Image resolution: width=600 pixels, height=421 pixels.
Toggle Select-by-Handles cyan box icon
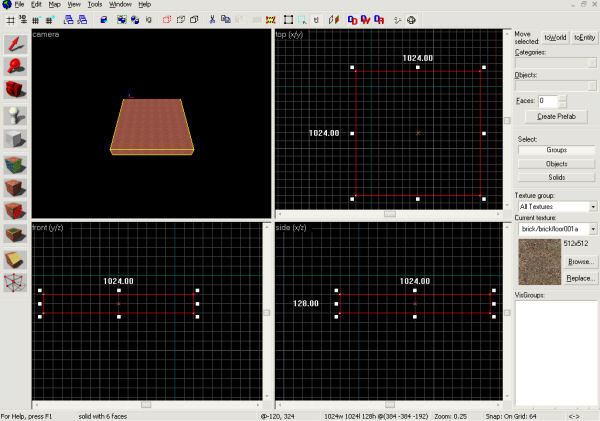(302, 20)
